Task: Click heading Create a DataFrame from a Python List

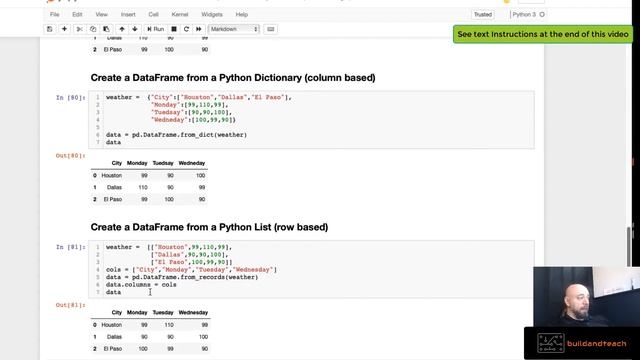Action: [209, 227]
